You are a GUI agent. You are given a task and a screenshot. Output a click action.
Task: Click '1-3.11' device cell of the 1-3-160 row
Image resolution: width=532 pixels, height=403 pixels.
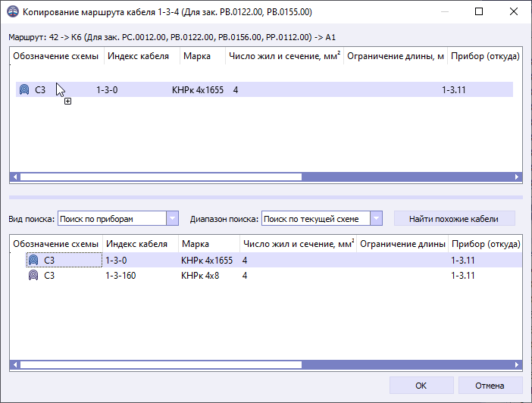tap(463, 276)
